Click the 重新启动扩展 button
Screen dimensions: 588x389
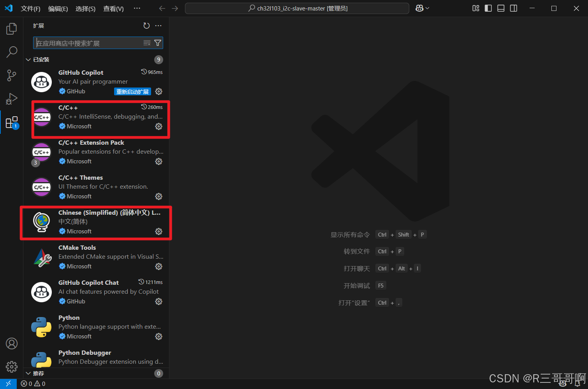(x=132, y=92)
